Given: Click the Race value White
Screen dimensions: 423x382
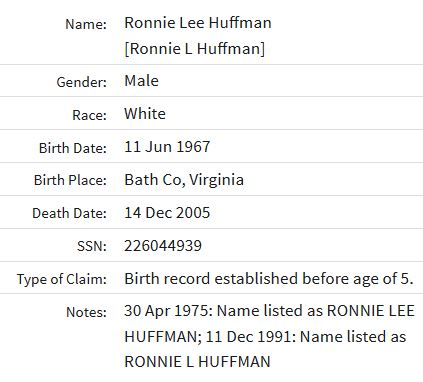Looking at the screenshot, I should coord(145,114).
